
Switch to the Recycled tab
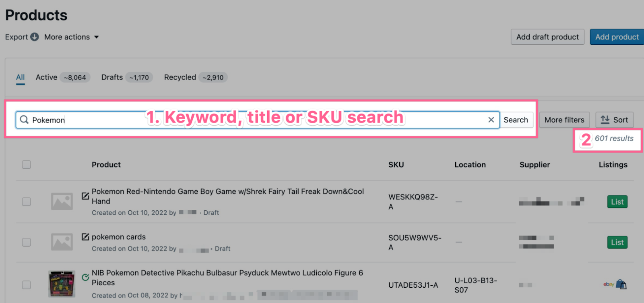[196, 77]
